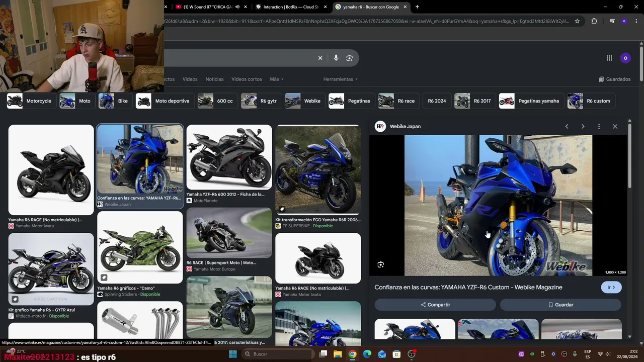Open the Google apps grid

(609, 58)
